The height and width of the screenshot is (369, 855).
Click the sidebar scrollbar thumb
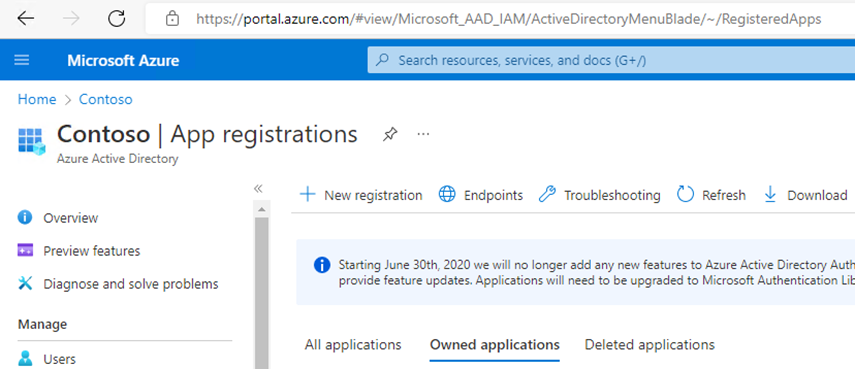pyautogui.click(x=262, y=293)
